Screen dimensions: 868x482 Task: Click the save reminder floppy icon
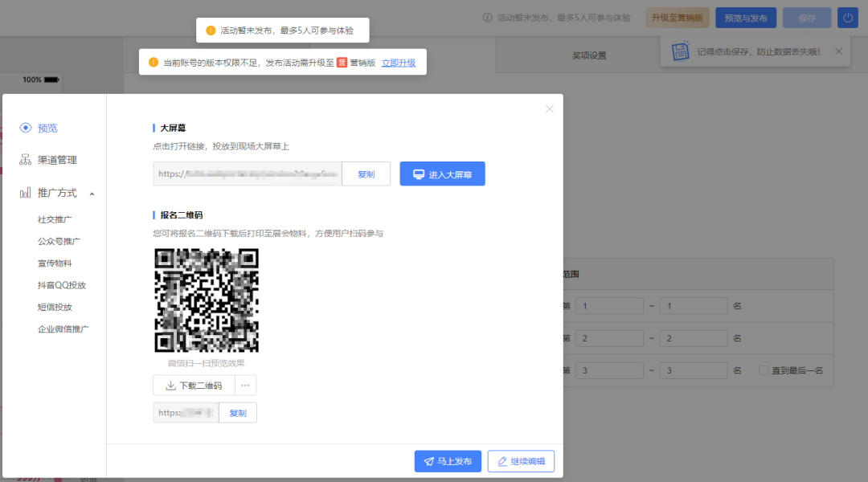[x=681, y=51]
